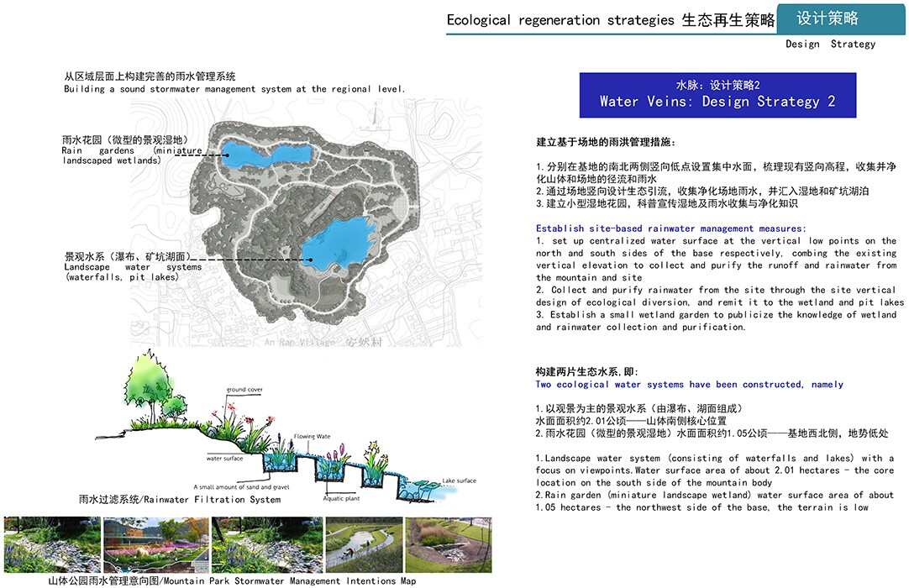Select the Landscape water systems map label
Screen dimensions: 909x588
[x=132, y=266]
